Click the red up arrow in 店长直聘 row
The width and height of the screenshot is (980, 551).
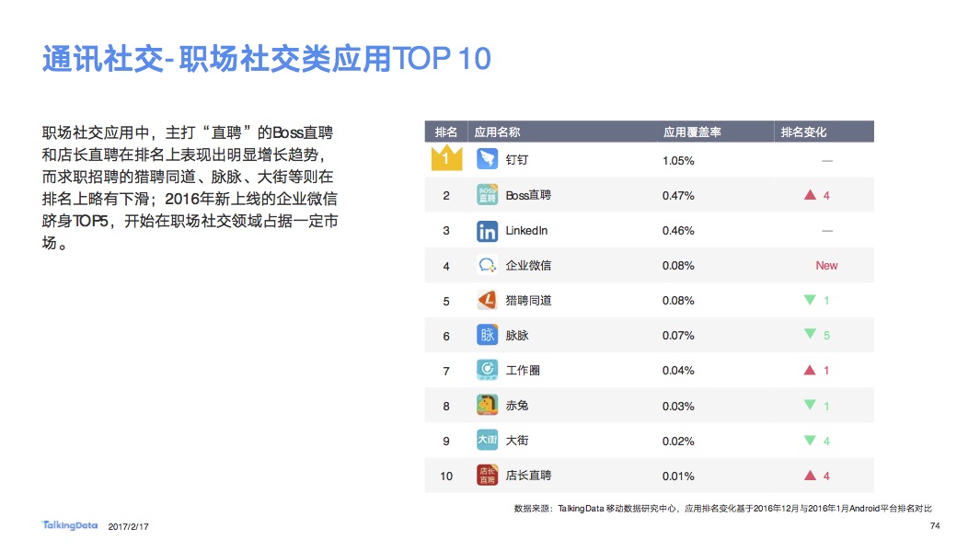pyautogui.click(x=810, y=476)
